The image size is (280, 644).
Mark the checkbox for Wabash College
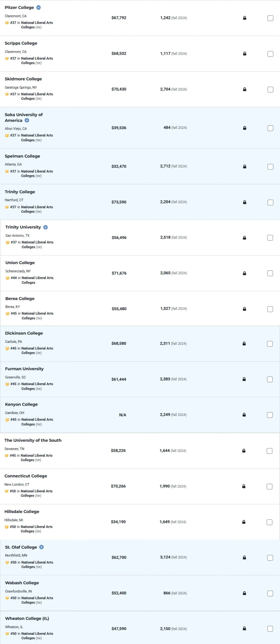pos(270,593)
